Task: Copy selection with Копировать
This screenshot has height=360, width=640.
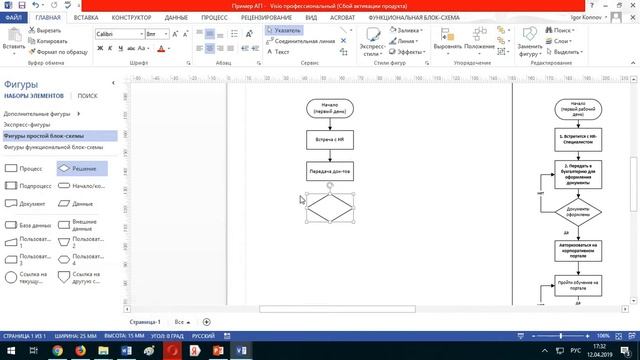Action: click(x=48, y=41)
